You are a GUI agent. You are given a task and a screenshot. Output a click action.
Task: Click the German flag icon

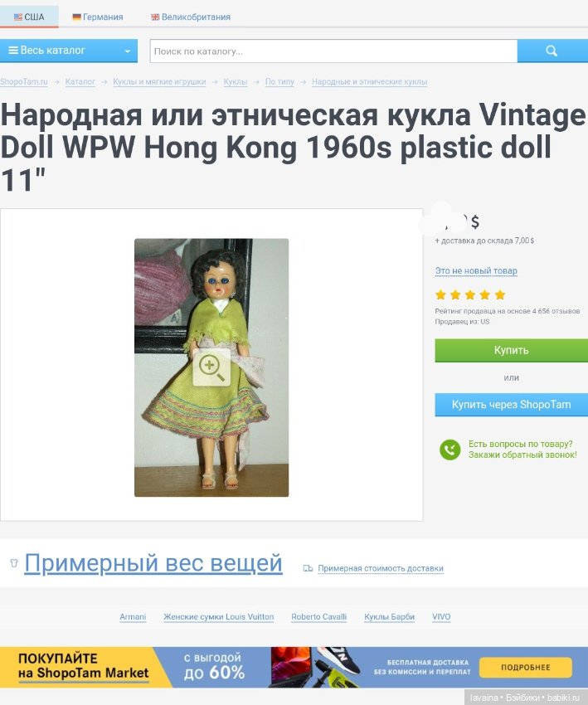[77, 17]
